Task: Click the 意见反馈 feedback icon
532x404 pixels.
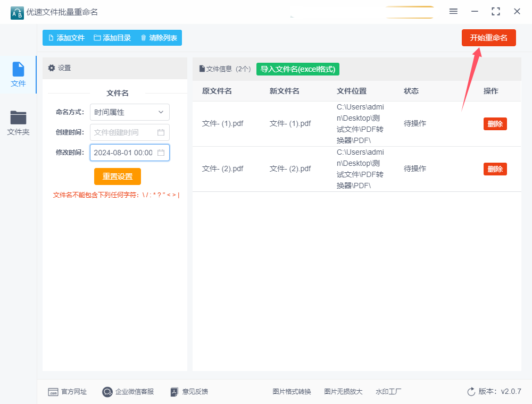Action: [x=174, y=392]
